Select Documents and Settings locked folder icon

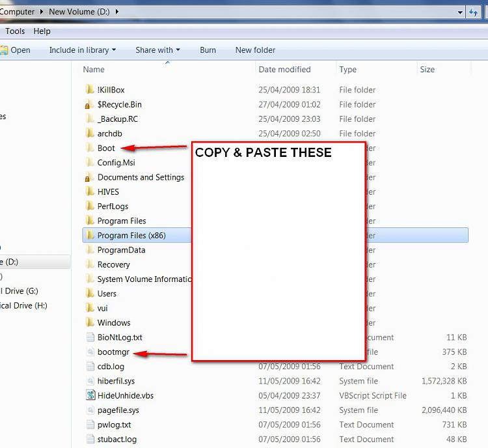click(x=90, y=177)
